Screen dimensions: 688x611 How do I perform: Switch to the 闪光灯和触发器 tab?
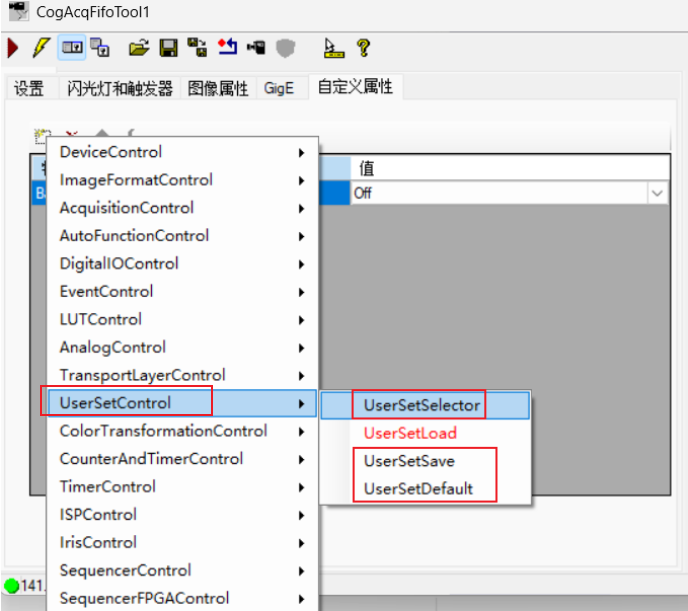pos(120,88)
